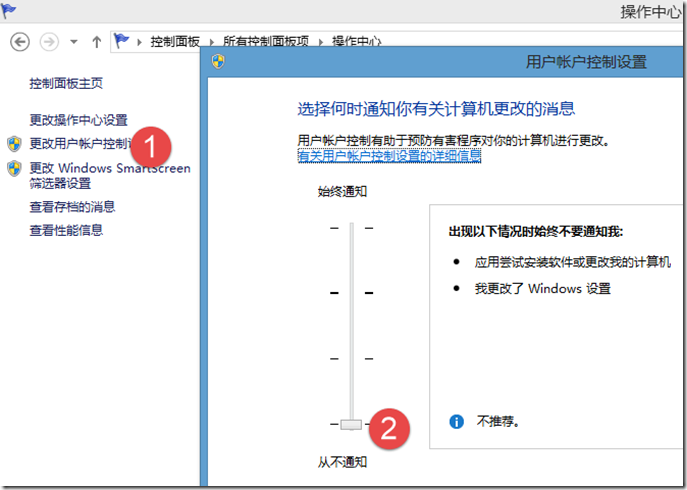
Task: Set the slider to the top 始终通知 tick
Action: click(x=351, y=228)
